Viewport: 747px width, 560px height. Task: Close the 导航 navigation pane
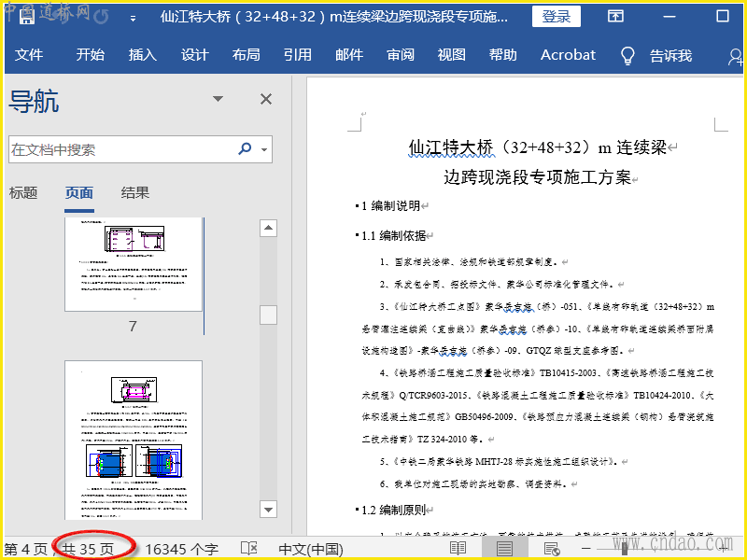tap(266, 99)
